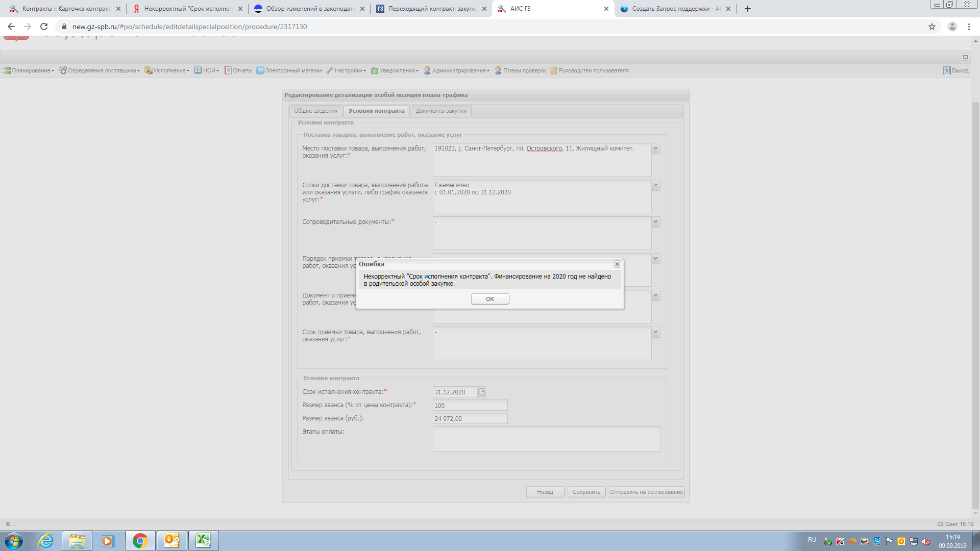Switch to the Документы закупки tab
This screenshot has height=551, width=980.
(441, 111)
